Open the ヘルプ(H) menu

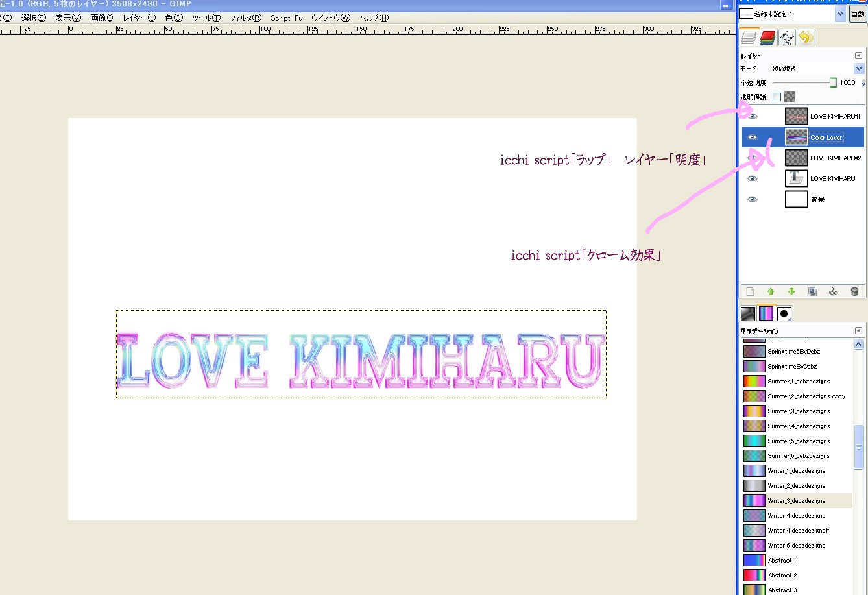(x=374, y=18)
